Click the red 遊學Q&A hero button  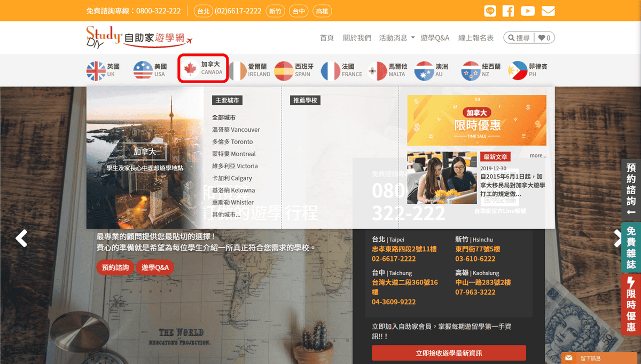click(155, 268)
